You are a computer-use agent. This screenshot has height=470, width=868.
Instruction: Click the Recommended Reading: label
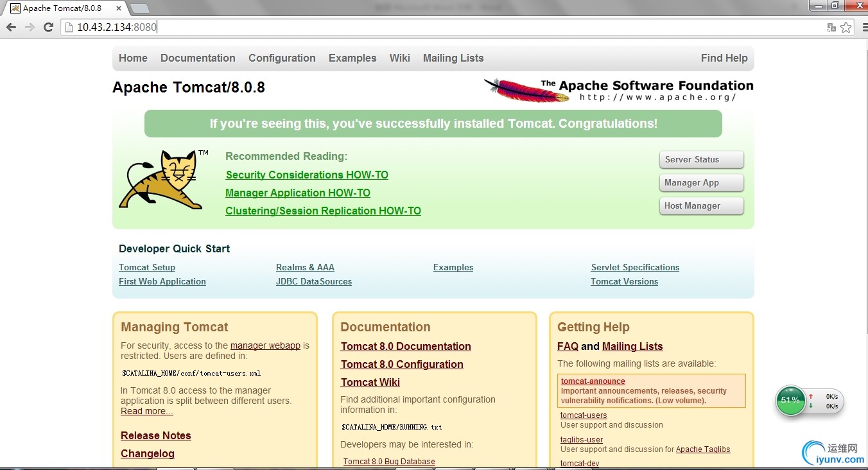(286, 156)
